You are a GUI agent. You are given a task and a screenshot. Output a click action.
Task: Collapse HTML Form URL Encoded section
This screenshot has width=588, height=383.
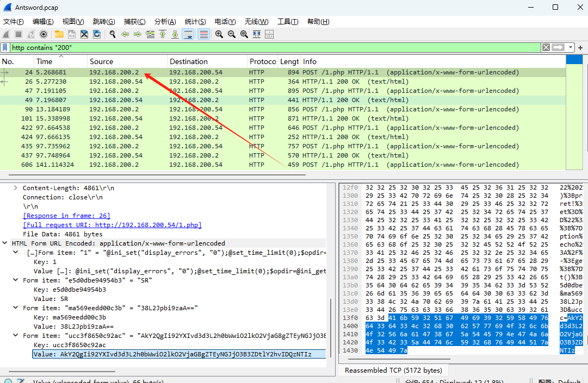[5, 243]
